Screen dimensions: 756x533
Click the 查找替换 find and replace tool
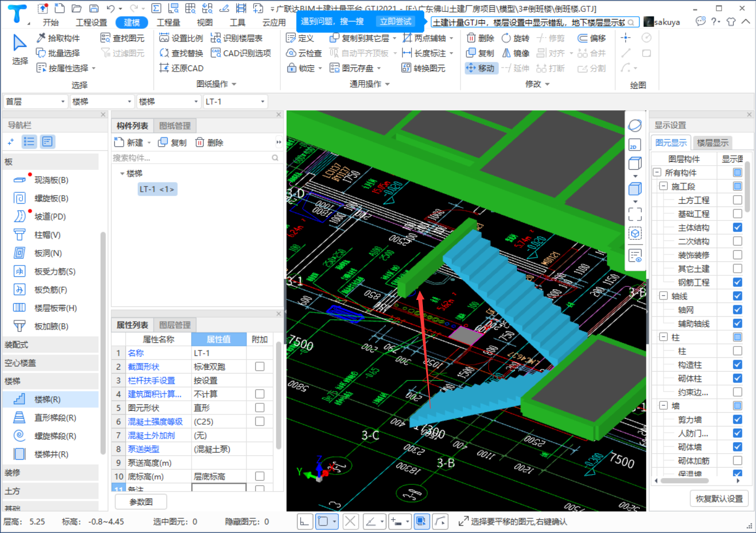pos(181,53)
